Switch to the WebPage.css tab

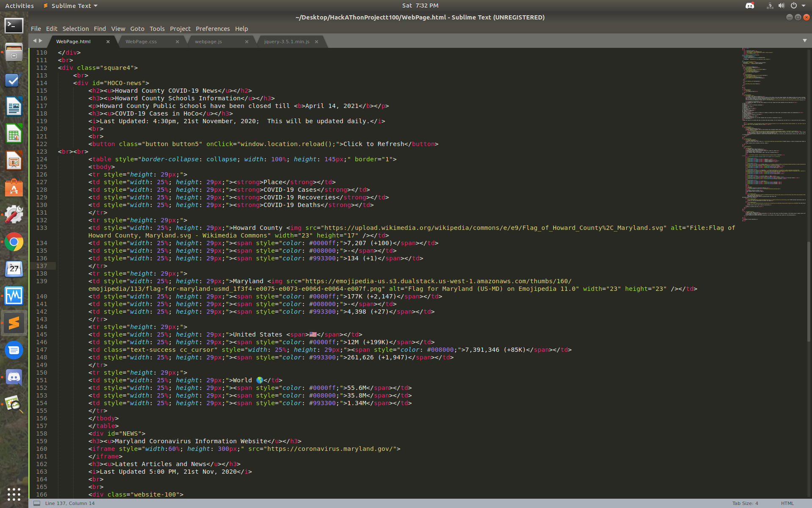pos(141,41)
